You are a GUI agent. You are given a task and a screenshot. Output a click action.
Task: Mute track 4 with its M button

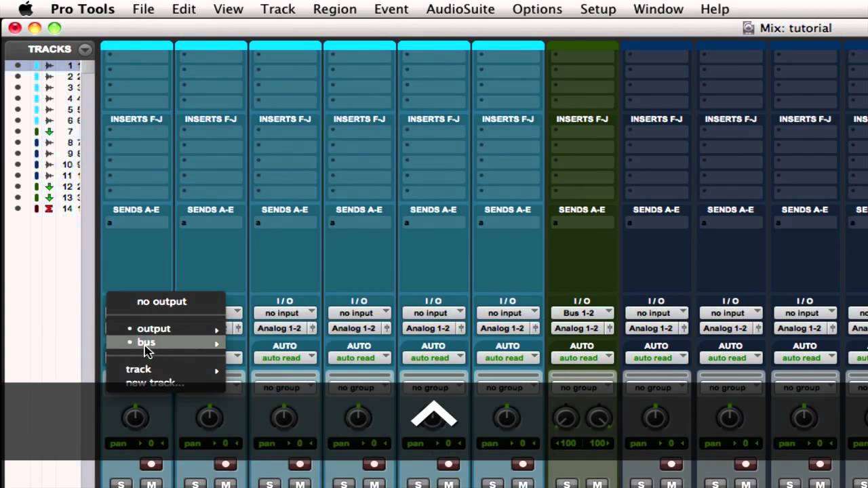click(374, 483)
